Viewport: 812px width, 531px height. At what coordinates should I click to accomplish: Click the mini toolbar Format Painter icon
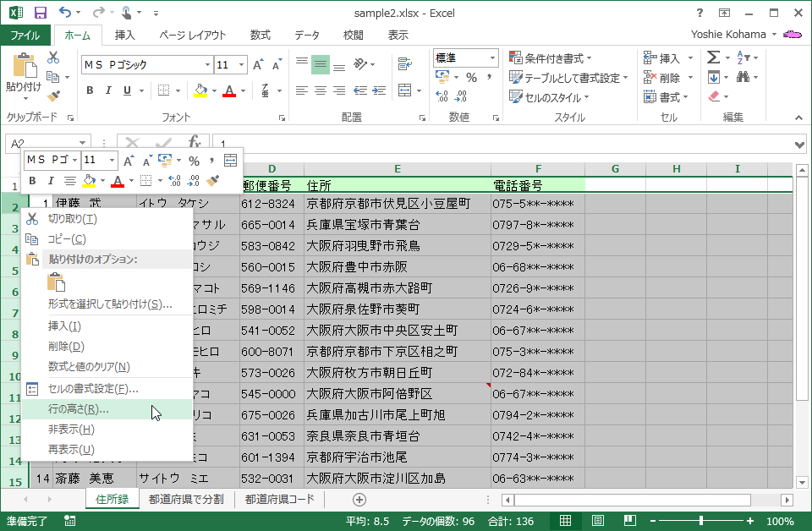pyautogui.click(x=212, y=181)
